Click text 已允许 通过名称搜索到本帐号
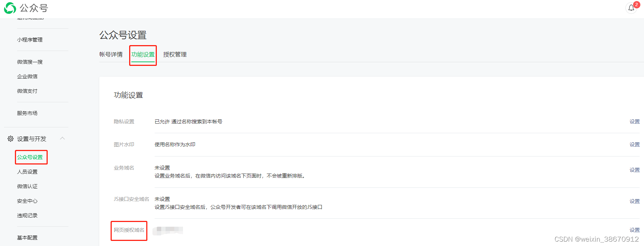The image size is (644, 246). pos(188,122)
